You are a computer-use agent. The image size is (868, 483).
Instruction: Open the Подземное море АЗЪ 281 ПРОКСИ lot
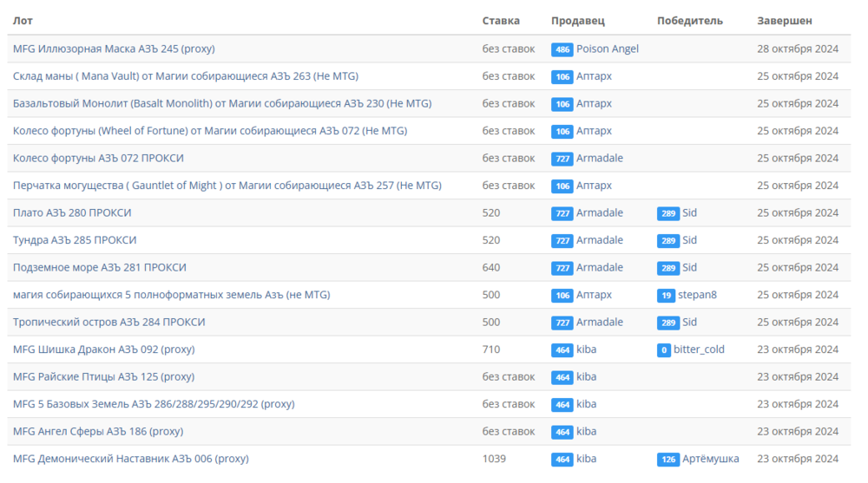pyautogui.click(x=99, y=267)
